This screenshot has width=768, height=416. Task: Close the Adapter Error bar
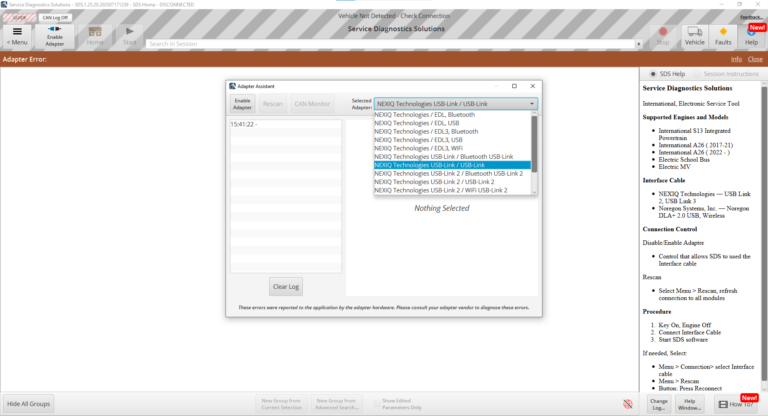(x=755, y=59)
